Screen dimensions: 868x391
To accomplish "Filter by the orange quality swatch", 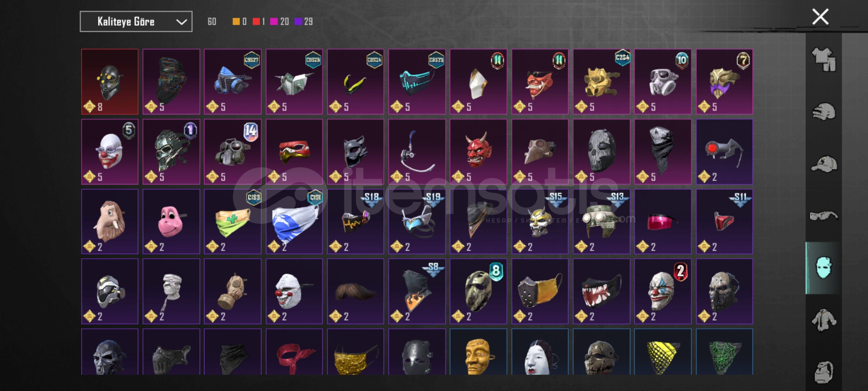I will click(236, 22).
